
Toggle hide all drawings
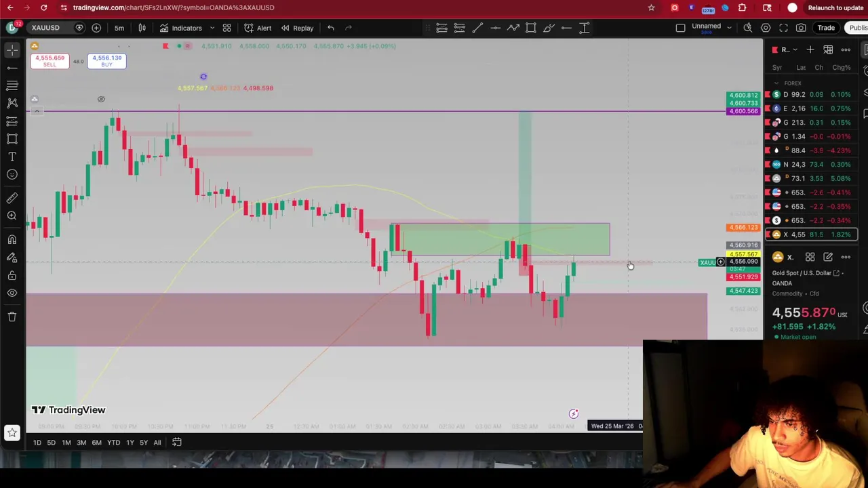[x=12, y=293]
